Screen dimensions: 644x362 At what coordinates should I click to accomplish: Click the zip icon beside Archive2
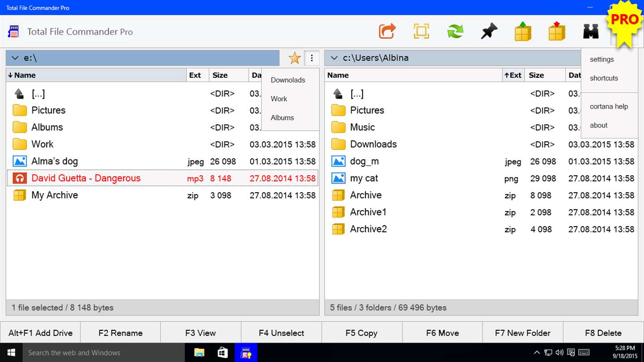click(x=339, y=229)
